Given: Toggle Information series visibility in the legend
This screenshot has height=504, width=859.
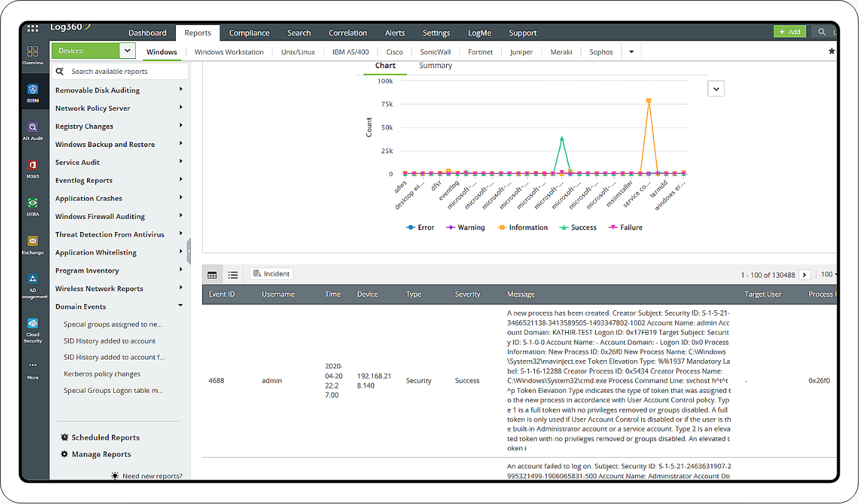Looking at the screenshot, I should [522, 227].
